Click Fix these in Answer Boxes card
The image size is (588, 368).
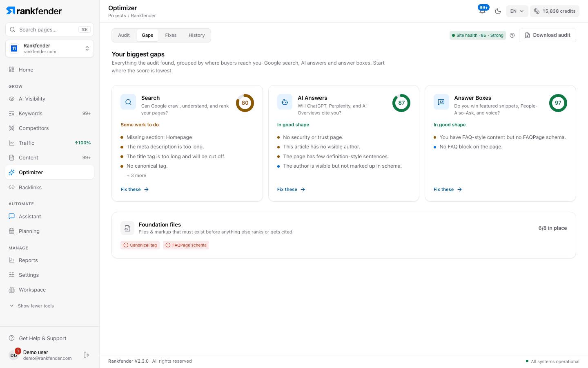tap(448, 189)
